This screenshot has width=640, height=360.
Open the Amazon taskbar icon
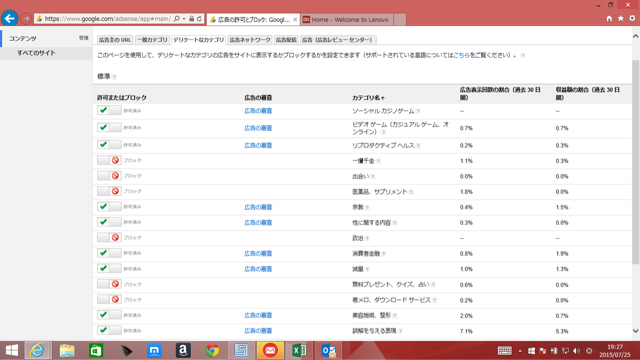(x=183, y=350)
